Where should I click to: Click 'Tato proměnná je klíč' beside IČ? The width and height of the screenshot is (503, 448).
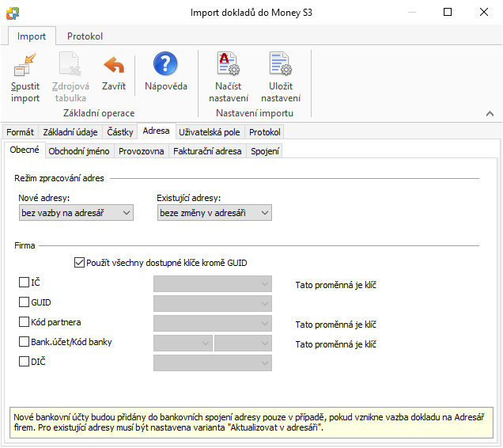(335, 285)
